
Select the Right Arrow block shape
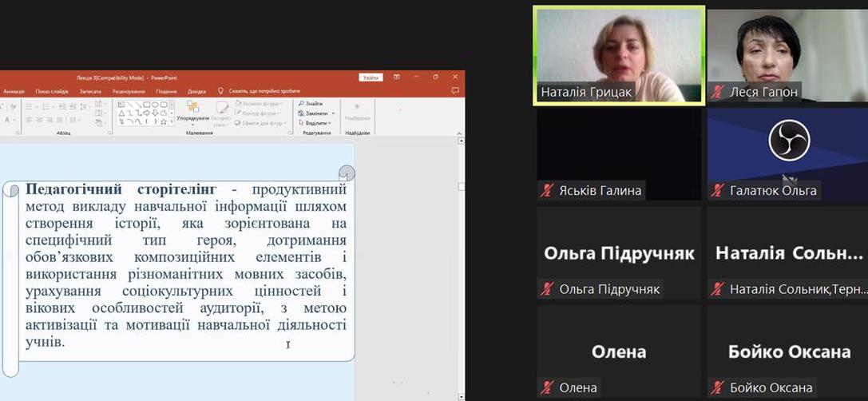click(x=147, y=113)
